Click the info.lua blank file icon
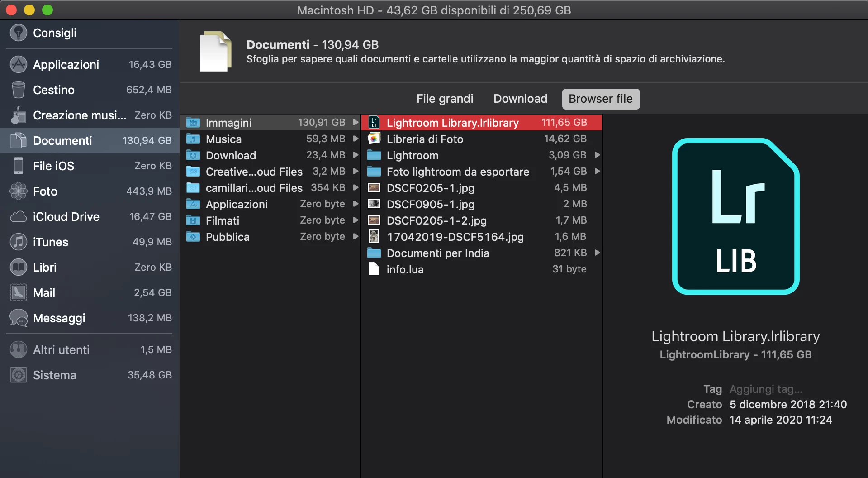The image size is (868, 478). coord(374,269)
